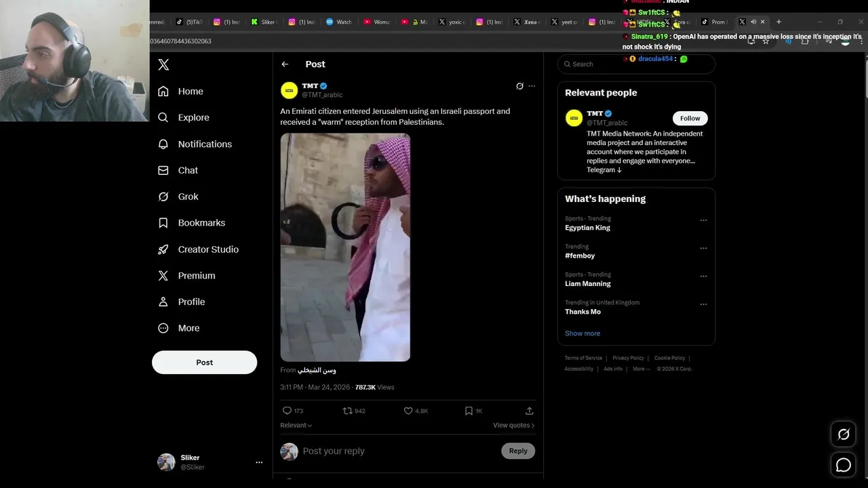Go back using the arrow next to Post
This screenshot has width=868, height=488.
click(285, 64)
